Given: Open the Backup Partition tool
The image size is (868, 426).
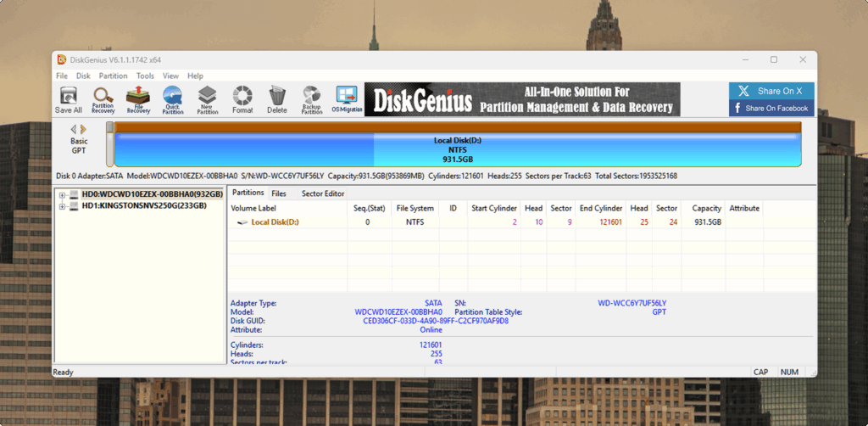Looking at the screenshot, I should point(312,100).
